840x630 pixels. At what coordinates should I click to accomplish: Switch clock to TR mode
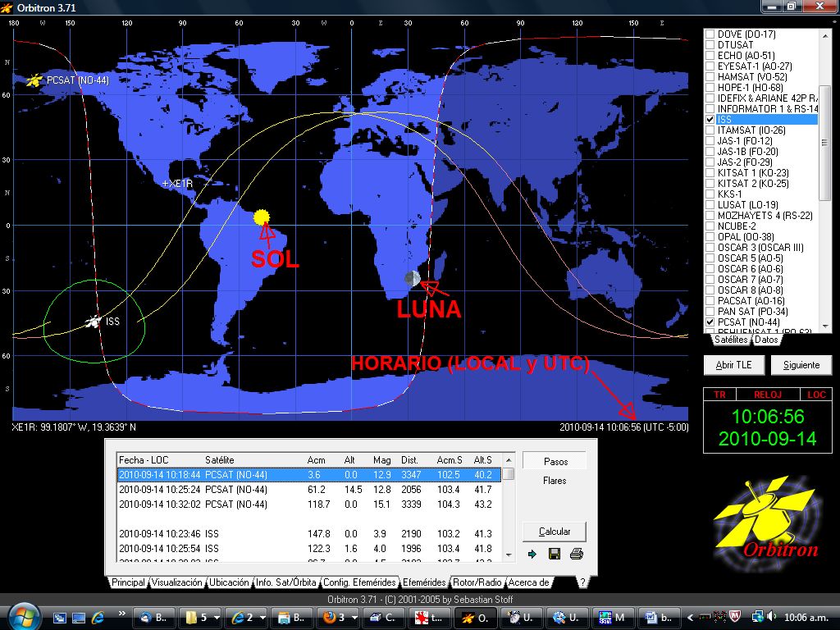[x=719, y=395]
